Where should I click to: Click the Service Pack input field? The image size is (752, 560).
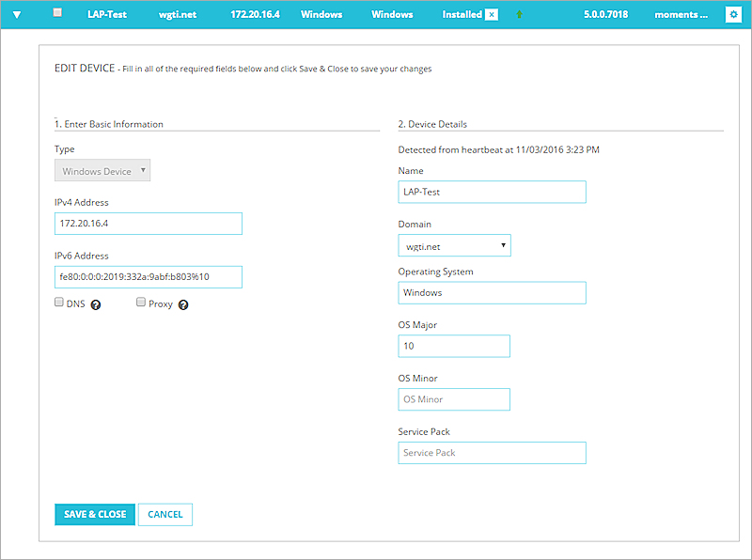pyautogui.click(x=492, y=453)
